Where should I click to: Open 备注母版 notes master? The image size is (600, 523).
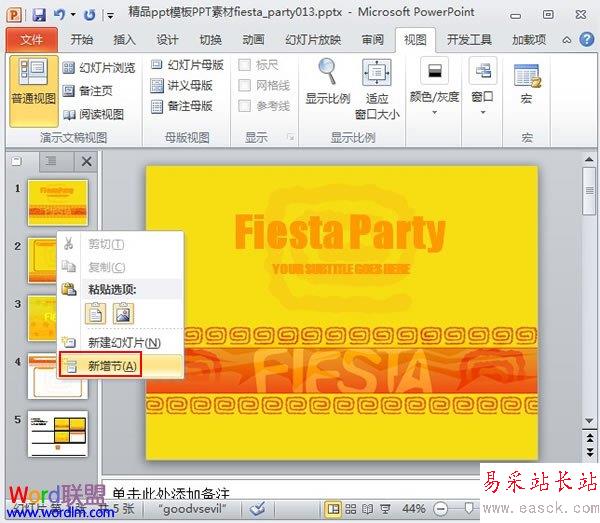point(182,106)
